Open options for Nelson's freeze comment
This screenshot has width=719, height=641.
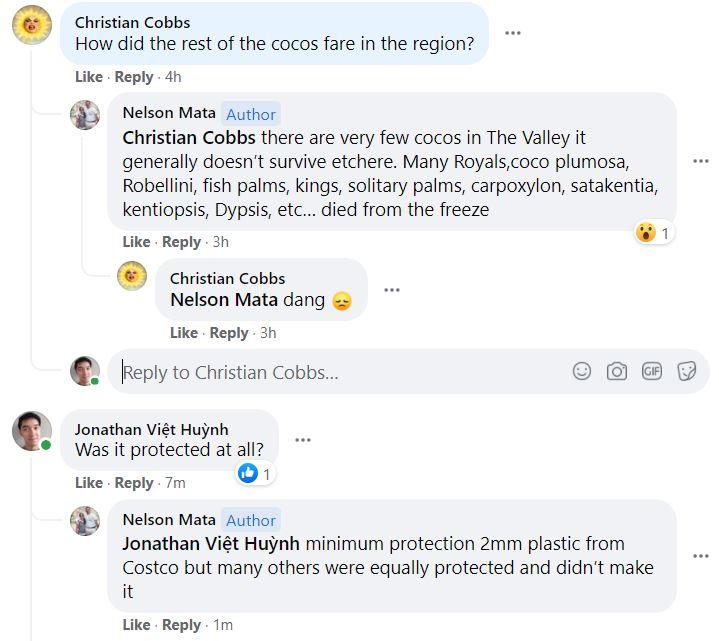click(x=701, y=162)
